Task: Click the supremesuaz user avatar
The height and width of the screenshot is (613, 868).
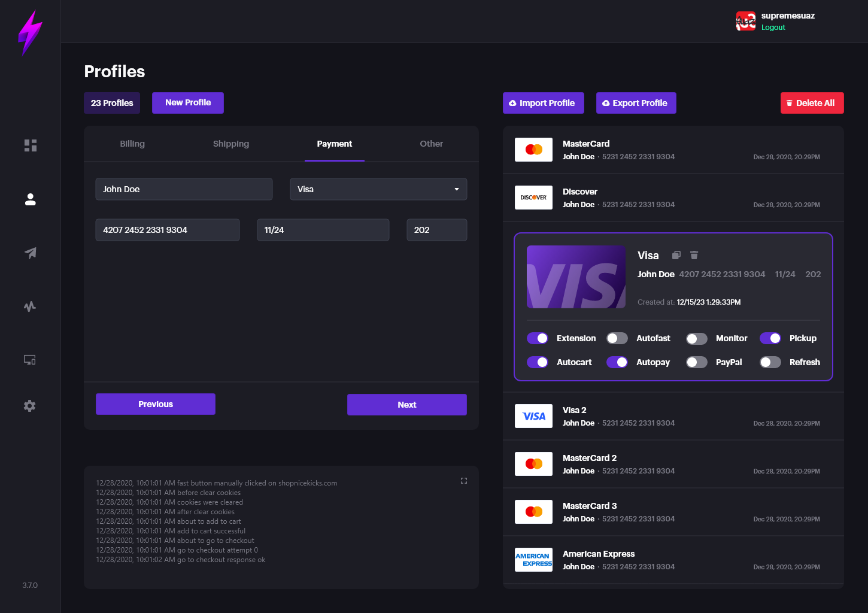Action: [x=746, y=21]
